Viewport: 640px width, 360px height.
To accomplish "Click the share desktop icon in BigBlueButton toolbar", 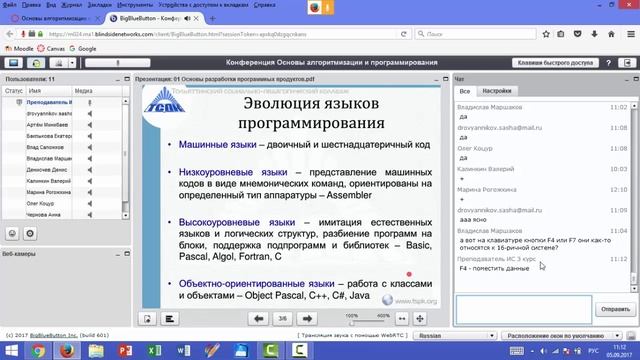I will (x=13, y=63).
